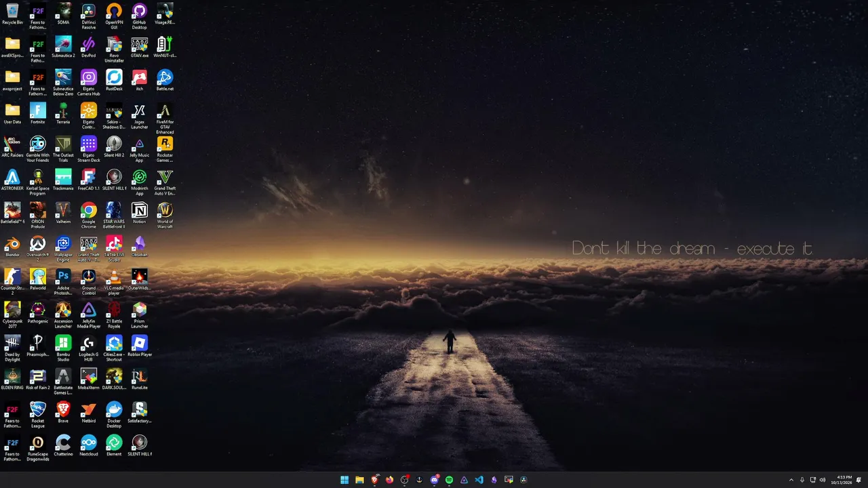Select the FreeCAD 1.1 desktop icon

89,180
